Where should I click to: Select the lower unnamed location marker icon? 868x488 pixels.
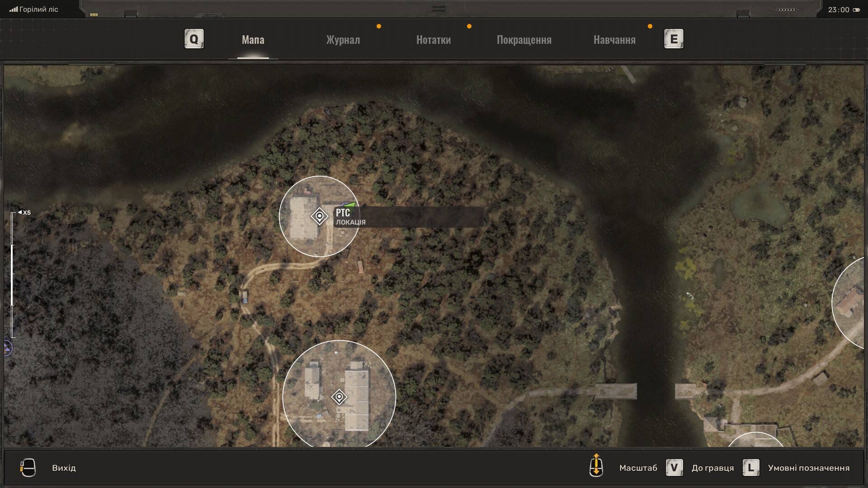click(x=339, y=397)
